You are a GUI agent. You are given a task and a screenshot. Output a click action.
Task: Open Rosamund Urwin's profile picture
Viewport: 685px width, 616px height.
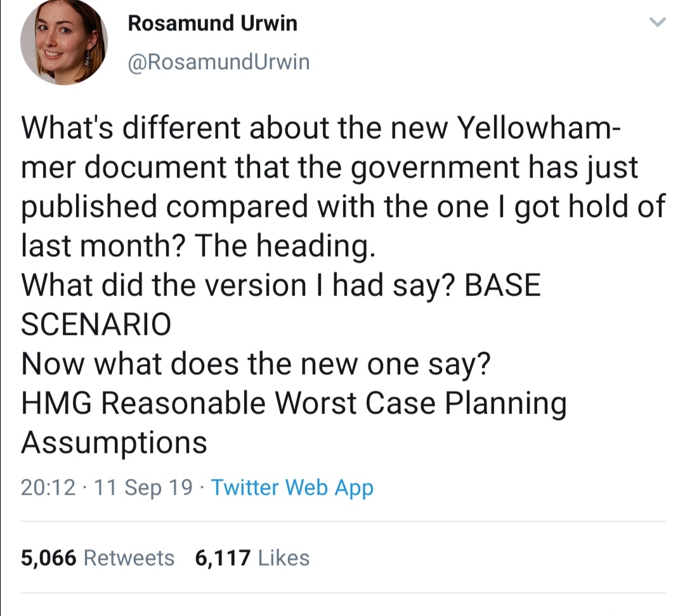coord(64,41)
